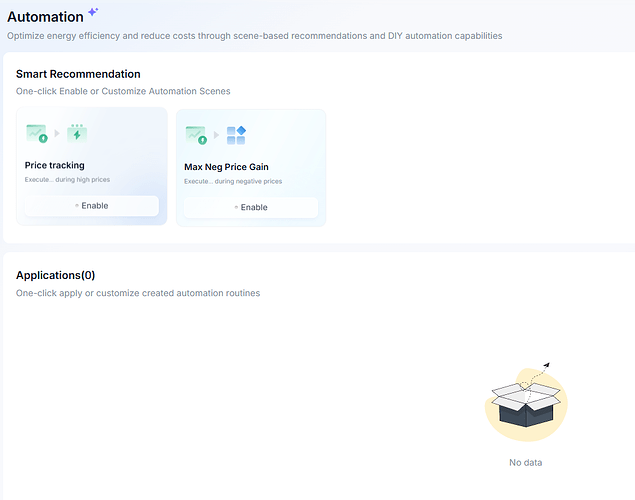
Task: Click the price chart icon on Max Neg Price Gain card
Action: point(196,135)
